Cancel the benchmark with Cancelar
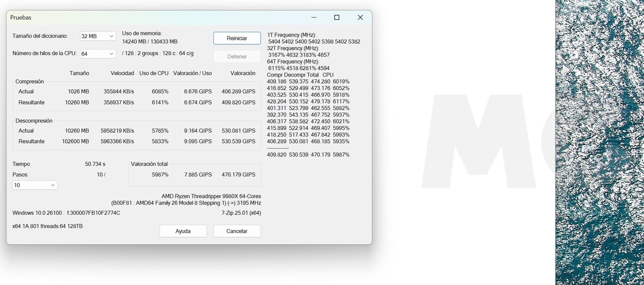 237,231
